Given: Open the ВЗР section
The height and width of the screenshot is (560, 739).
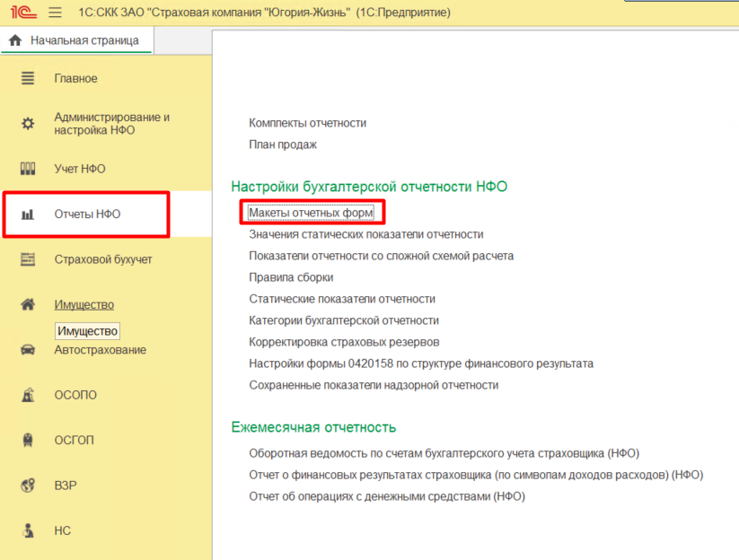Looking at the screenshot, I should point(65,486).
